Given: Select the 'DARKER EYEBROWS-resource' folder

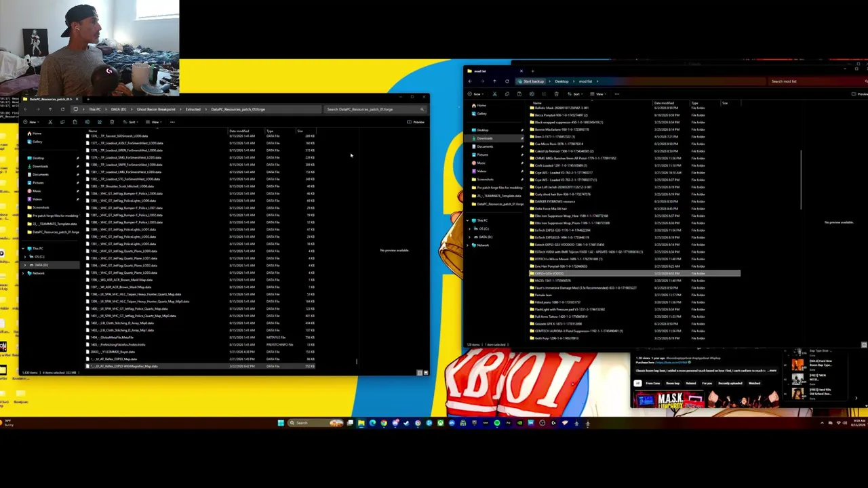Looking at the screenshot, I should click(554, 201).
